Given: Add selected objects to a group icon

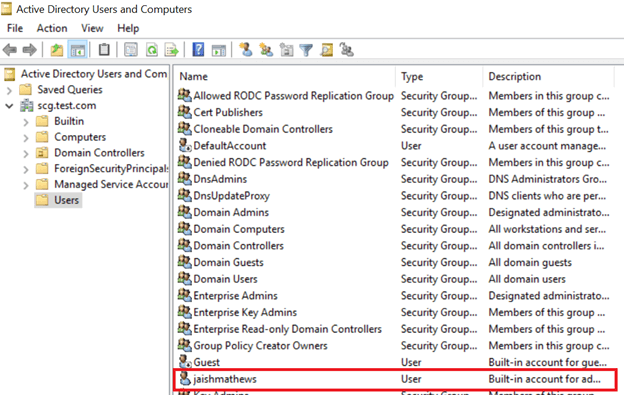Looking at the screenshot, I should click(346, 50).
